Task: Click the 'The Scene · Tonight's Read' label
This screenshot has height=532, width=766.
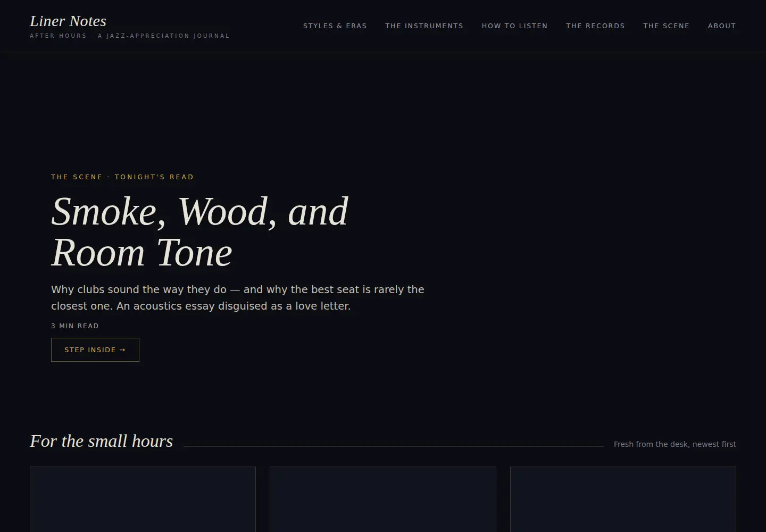Action: (x=122, y=177)
